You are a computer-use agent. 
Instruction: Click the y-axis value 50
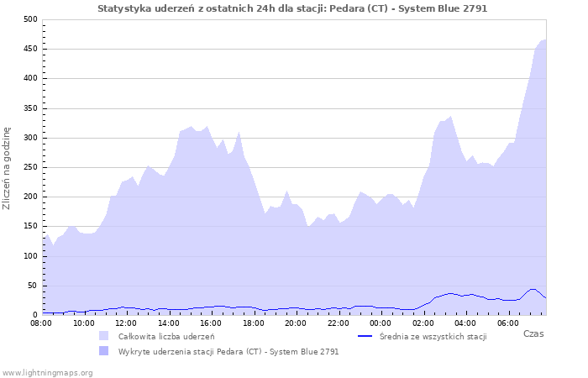(33, 286)
